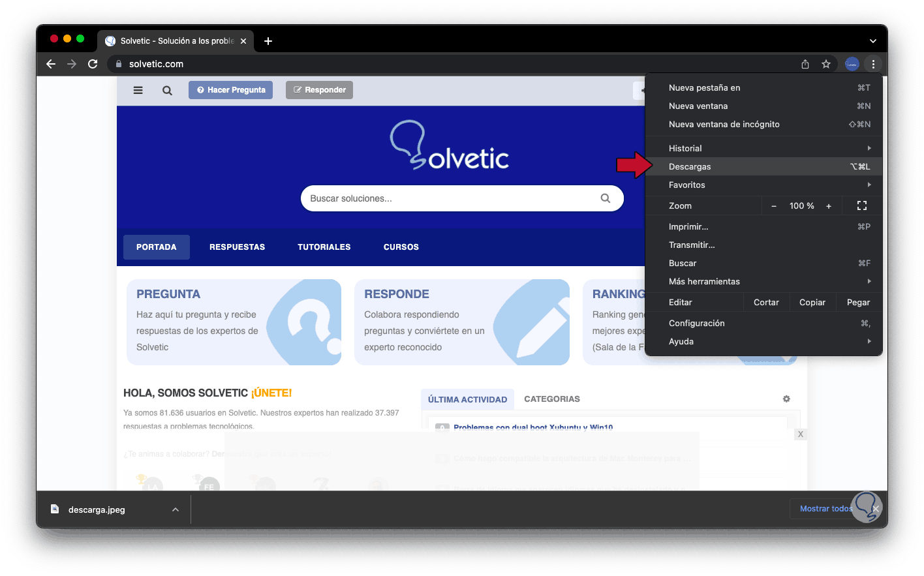
Task: Decrease zoom with the minus button
Action: point(774,206)
